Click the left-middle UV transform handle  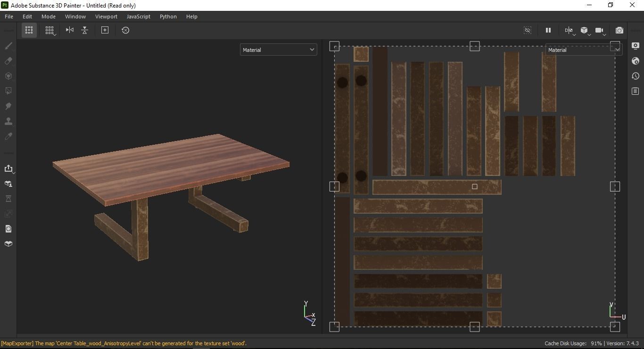click(x=334, y=186)
